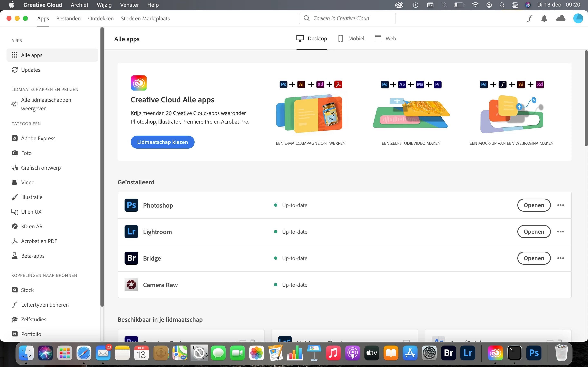
Task: Click Creative Cloud menu bar status icon
Action: (399, 5)
